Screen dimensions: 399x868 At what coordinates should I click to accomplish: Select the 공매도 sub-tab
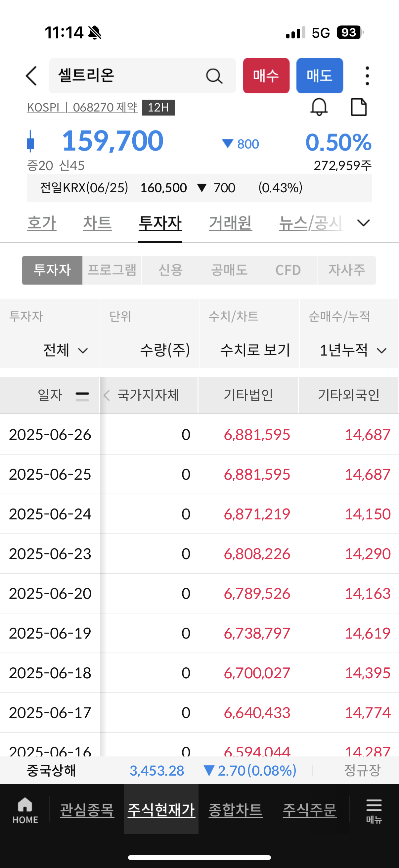tap(229, 270)
